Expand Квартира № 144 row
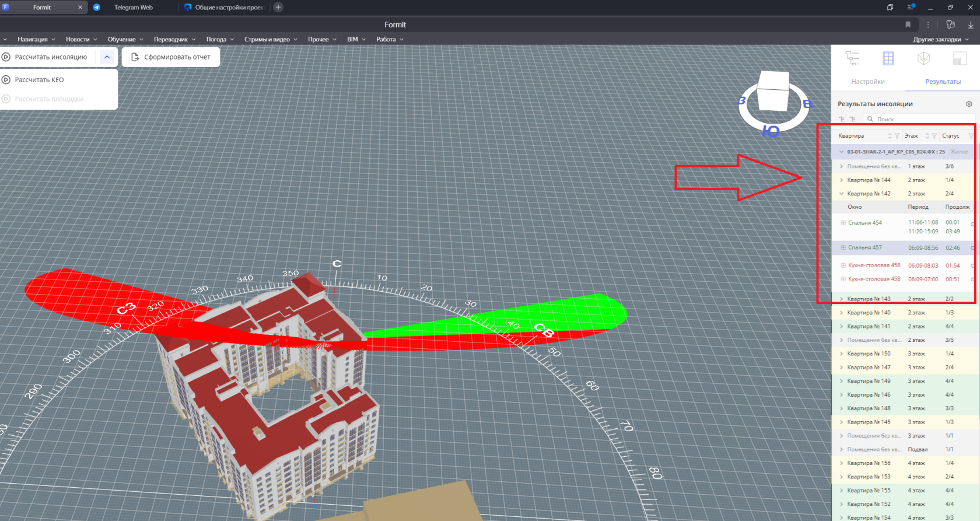Image resolution: width=980 pixels, height=521 pixels. tap(841, 180)
